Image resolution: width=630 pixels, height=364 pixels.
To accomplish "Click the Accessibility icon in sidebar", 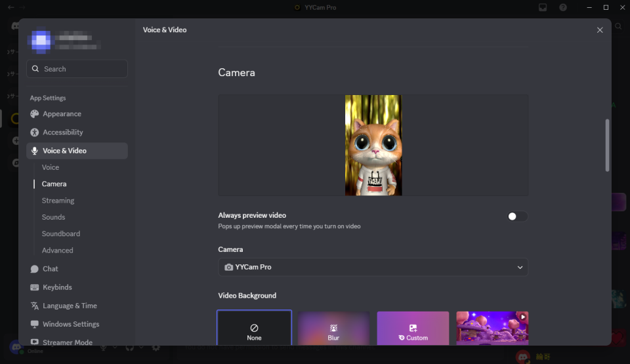I will tap(35, 132).
